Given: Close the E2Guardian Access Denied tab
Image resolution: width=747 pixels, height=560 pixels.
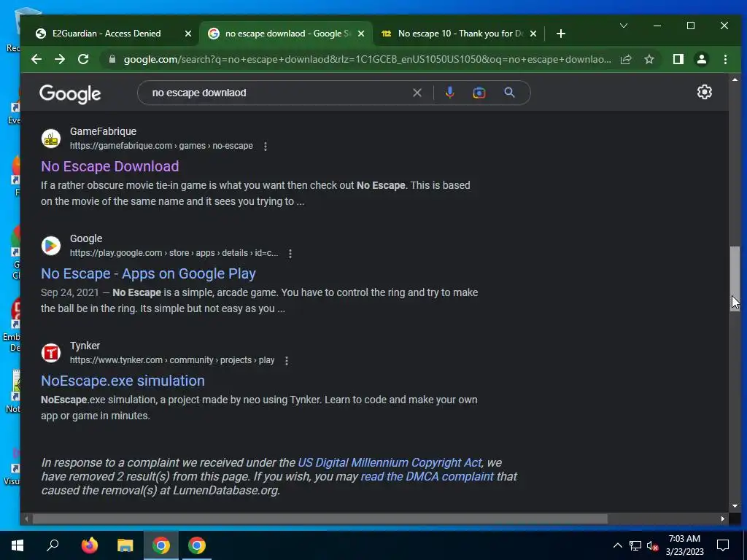Looking at the screenshot, I should click(x=188, y=34).
